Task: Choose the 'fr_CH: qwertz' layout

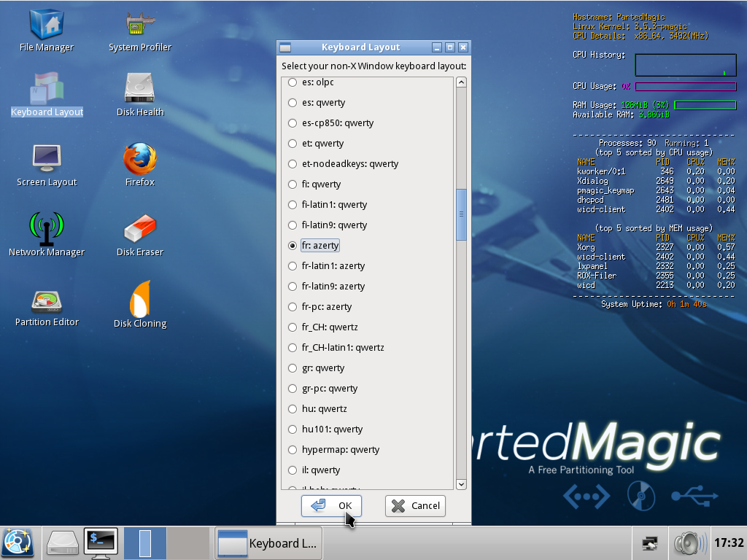Action: coord(323,327)
